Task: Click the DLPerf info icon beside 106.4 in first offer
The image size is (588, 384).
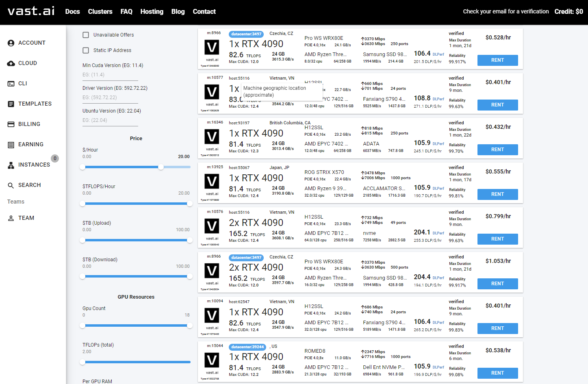Action: click(438, 54)
